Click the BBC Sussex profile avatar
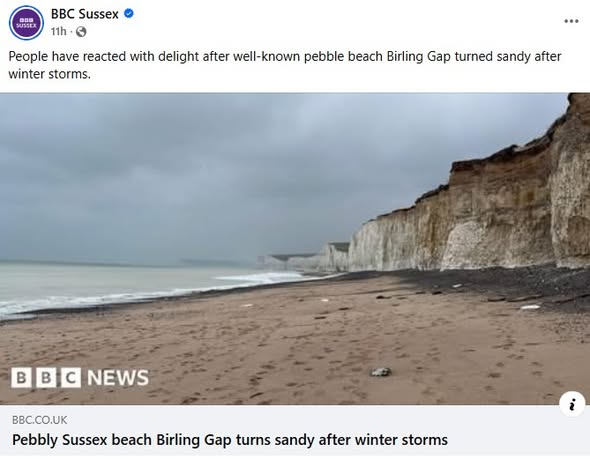 [26, 23]
